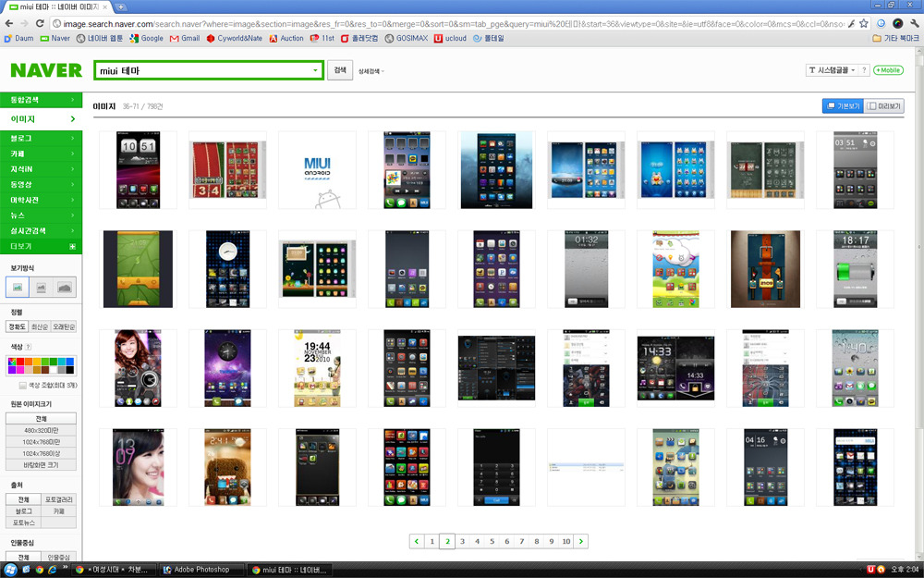Click the small wrench icon in address bar
Image resolution: width=924 pixels, height=578 pixels.
851,24
